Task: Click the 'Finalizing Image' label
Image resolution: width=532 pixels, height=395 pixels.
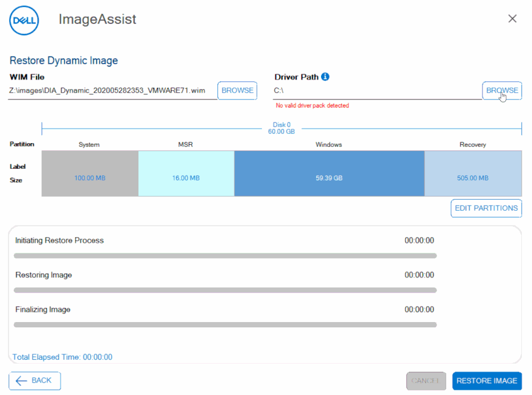Action: coord(43,309)
